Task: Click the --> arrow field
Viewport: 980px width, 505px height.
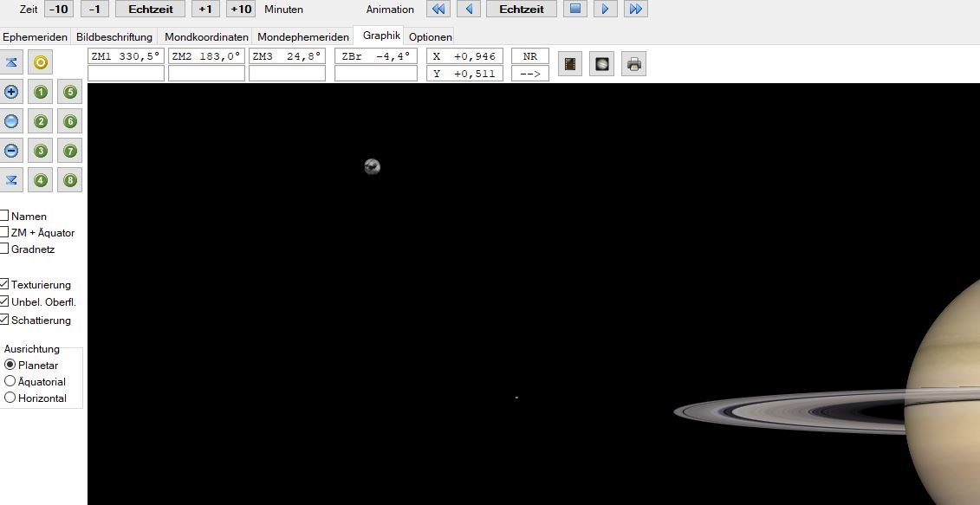Action: pos(530,73)
